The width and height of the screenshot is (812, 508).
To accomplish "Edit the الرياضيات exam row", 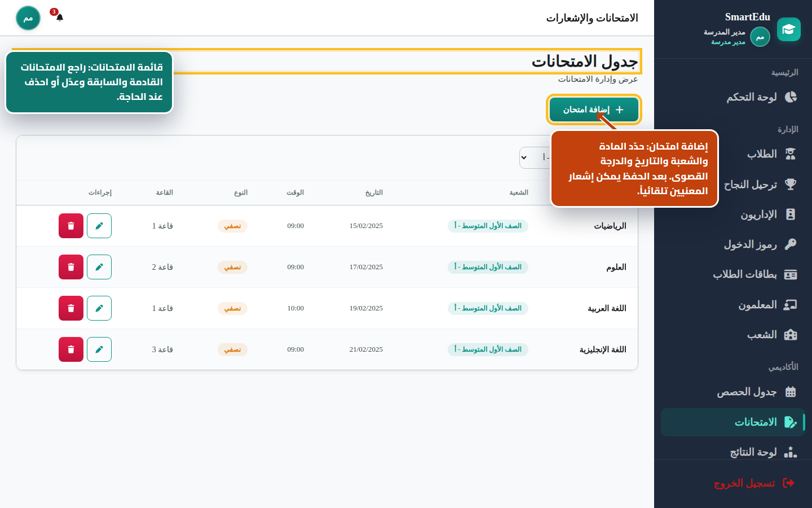I will (x=99, y=226).
